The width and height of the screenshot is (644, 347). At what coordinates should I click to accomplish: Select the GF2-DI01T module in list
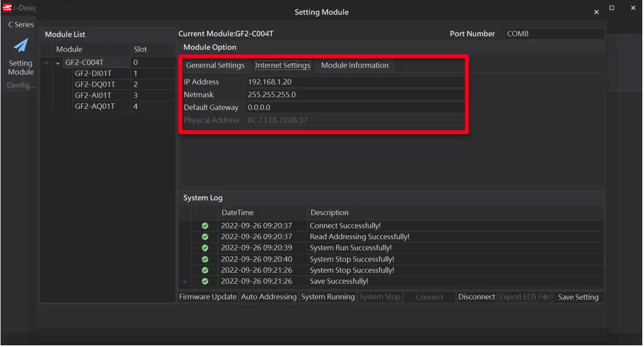[93, 73]
